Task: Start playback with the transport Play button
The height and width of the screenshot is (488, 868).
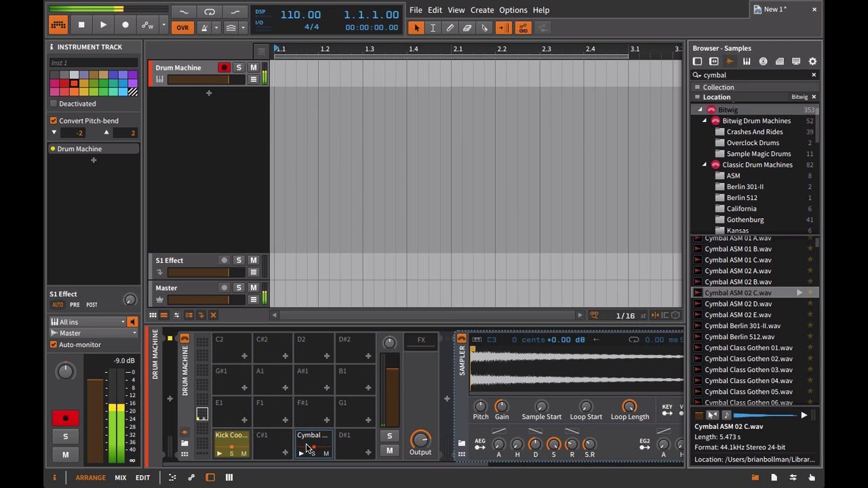Action: point(103,25)
